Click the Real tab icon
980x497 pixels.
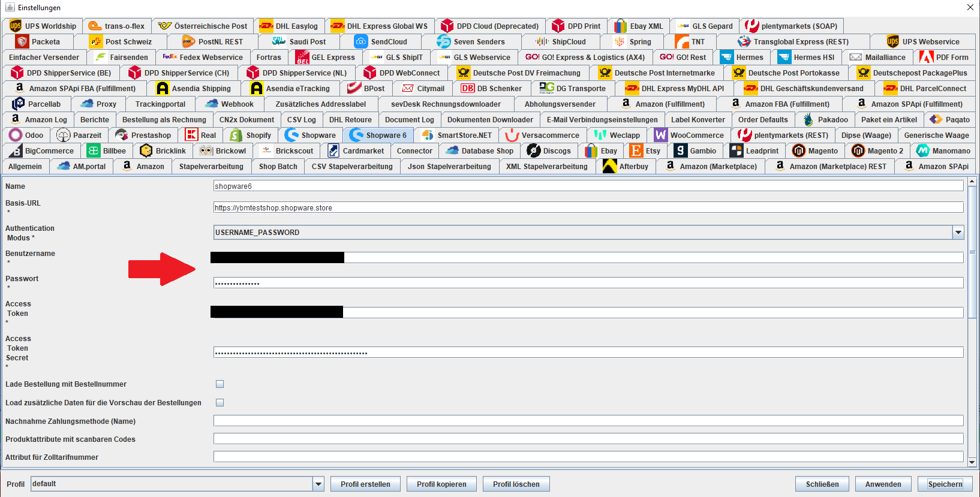coord(191,135)
